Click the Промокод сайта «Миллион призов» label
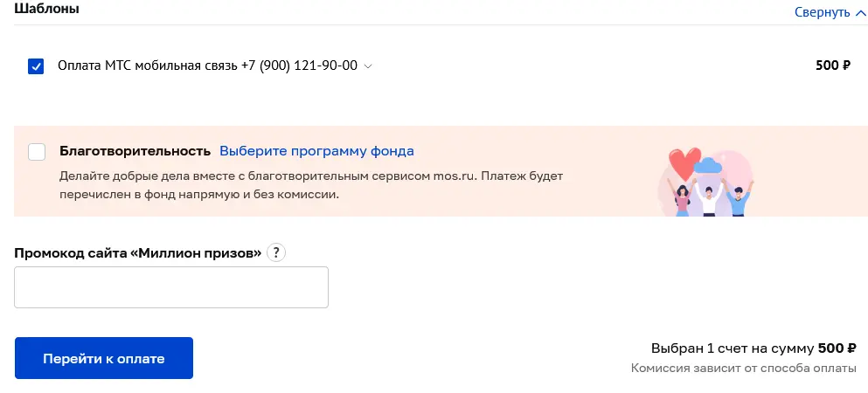 pos(138,253)
